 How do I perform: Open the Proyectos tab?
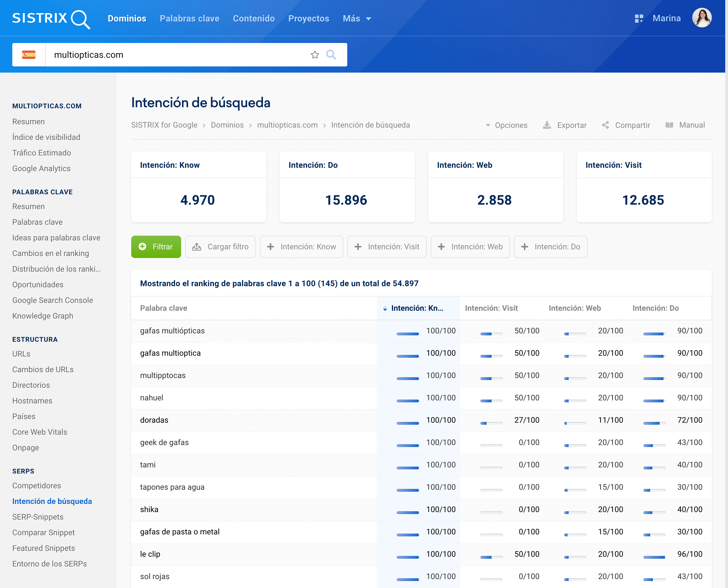tap(308, 18)
